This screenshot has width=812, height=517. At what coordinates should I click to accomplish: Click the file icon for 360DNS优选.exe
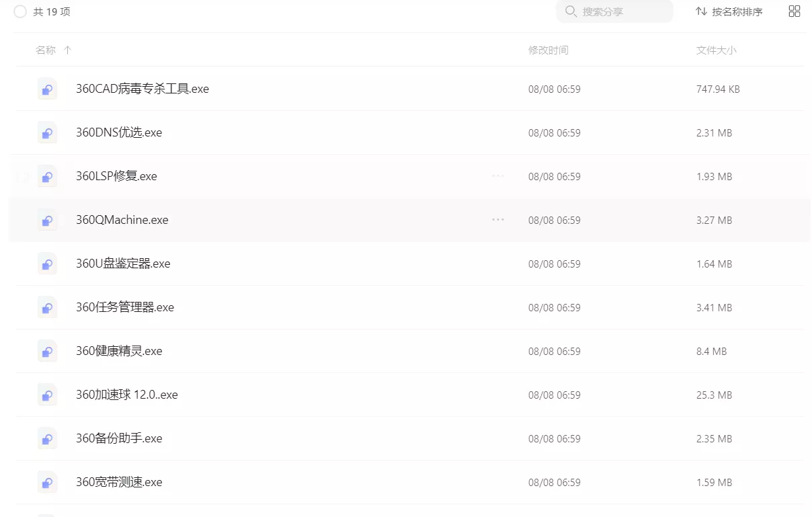click(x=47, y=132)
